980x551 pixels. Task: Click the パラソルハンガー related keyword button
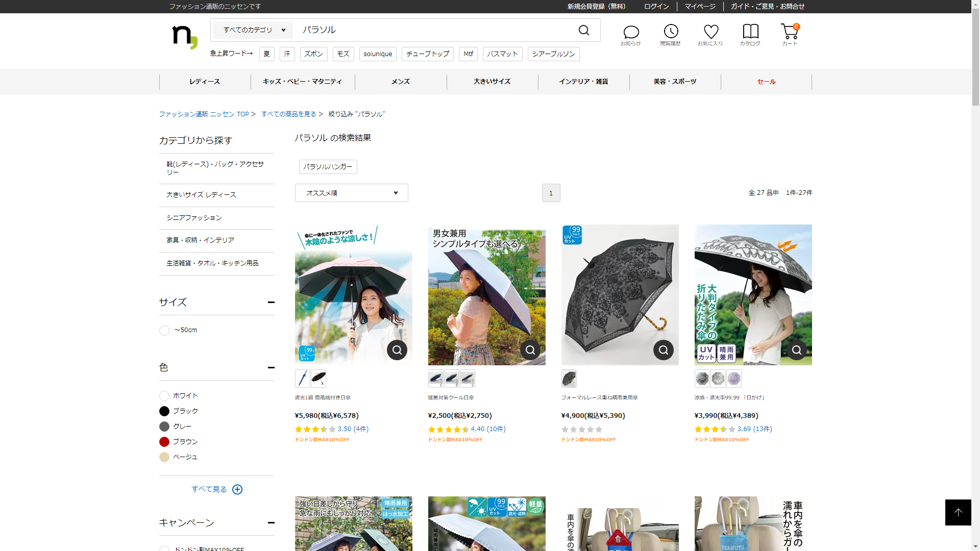tap(328, 167)
